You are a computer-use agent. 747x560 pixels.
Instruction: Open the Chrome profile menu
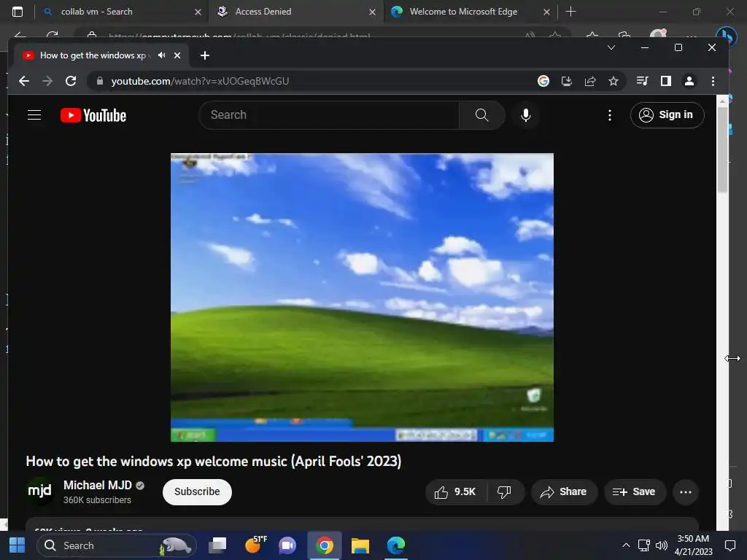689,81
